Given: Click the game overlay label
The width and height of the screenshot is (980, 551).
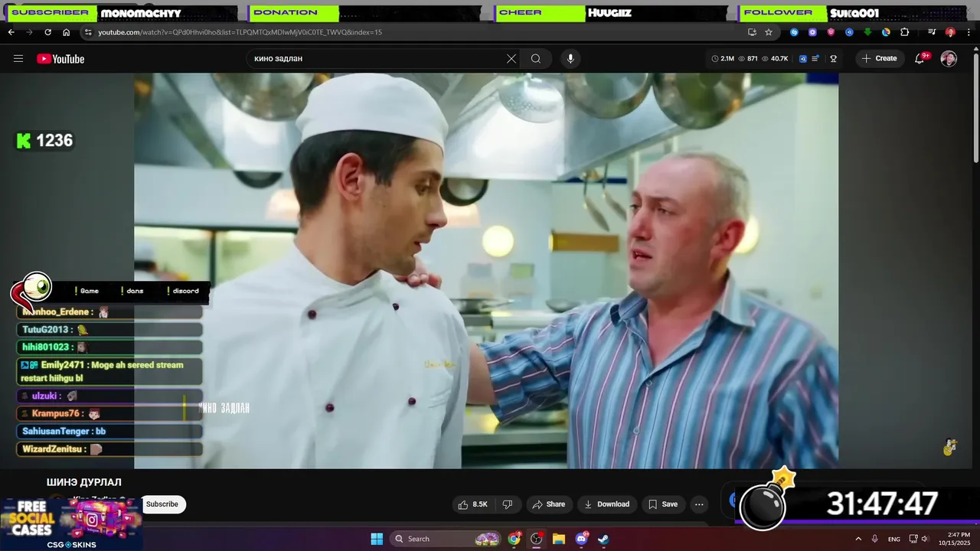Looking at the screenshot, I should click(x=90, y=291).
